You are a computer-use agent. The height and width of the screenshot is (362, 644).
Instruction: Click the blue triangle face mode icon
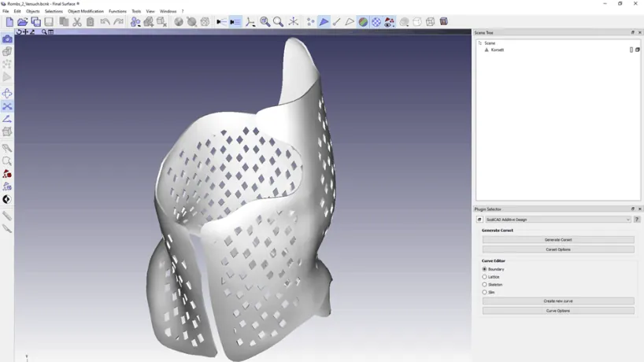324,22
